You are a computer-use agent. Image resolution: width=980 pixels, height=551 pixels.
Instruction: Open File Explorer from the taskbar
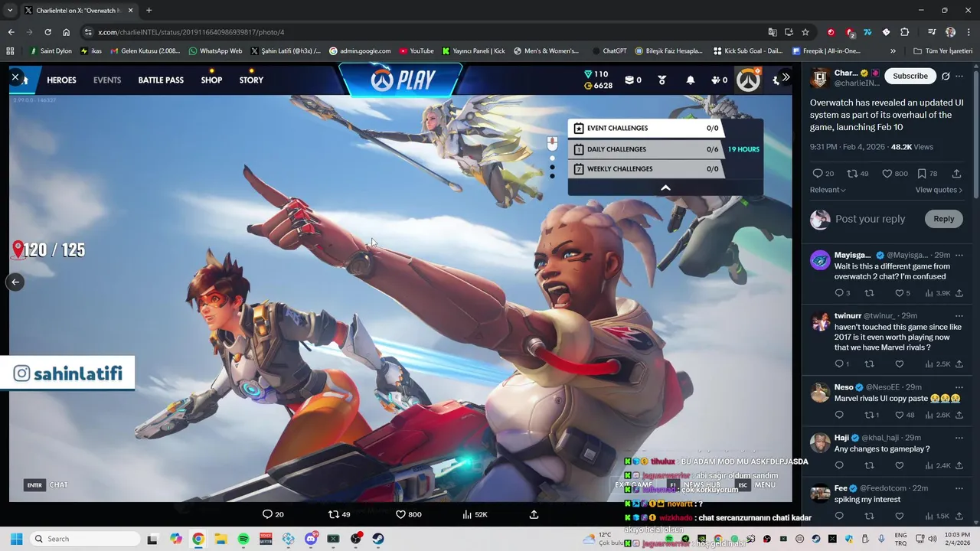click(220, 539)
